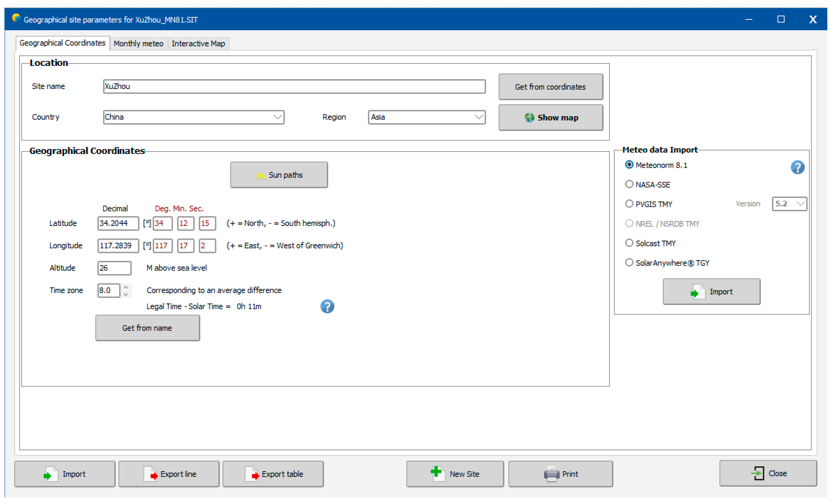This screenshot has width=835, height=504.
Task: Select the NASA-SSE radio option
Action: pos(629,184)
